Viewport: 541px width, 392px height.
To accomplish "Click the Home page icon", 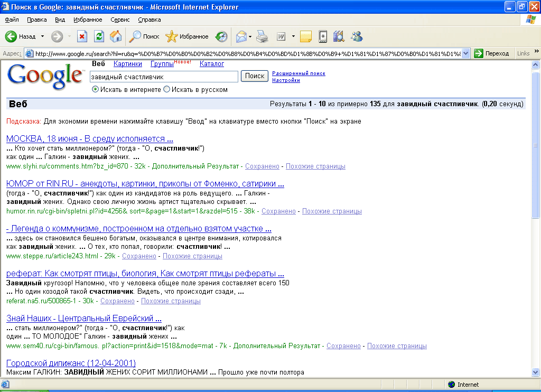I will coord(116,36).
